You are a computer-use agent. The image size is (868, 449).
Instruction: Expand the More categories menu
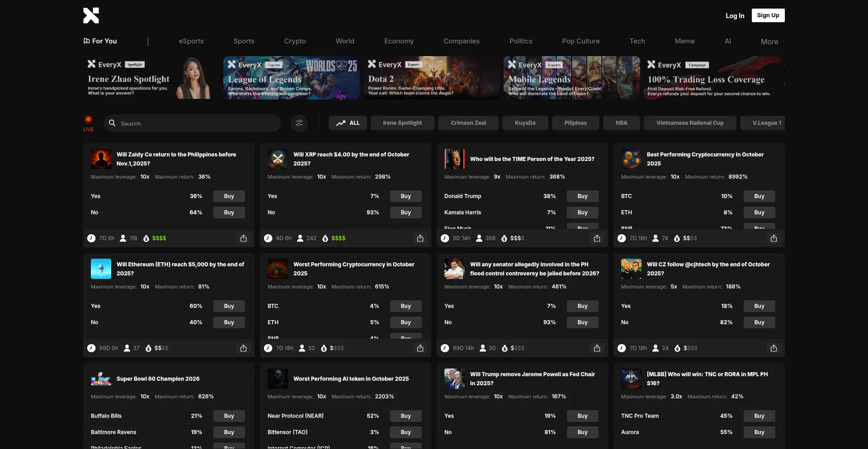(x=771, y=42)
